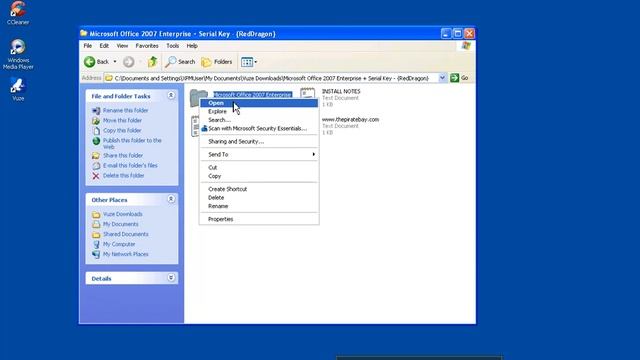The height and width of the screenshot is (360, 640).
Task: Expand the Send To submenu
Action: coord(259,155)
